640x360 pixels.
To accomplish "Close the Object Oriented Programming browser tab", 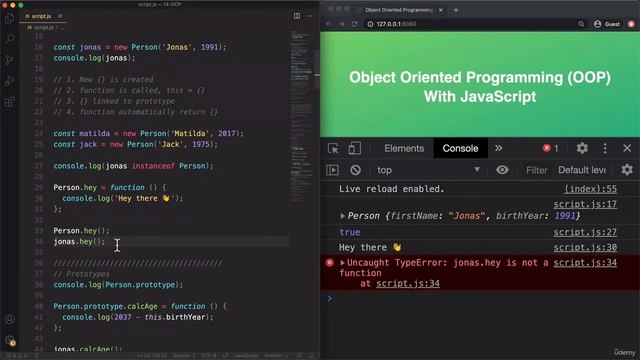I will (x=441, y=10).
